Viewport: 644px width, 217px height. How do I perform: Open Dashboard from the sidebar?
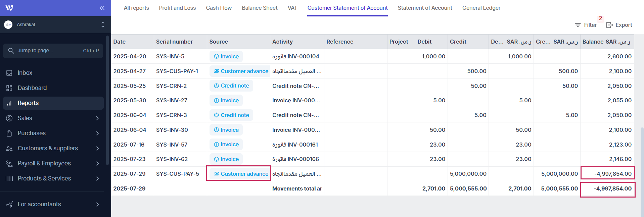pos(32,88)
